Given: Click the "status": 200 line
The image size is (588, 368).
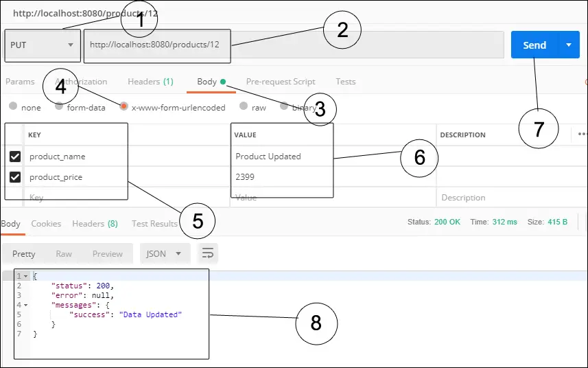Looking at the screenshot, I should click(x=82, y=286).
